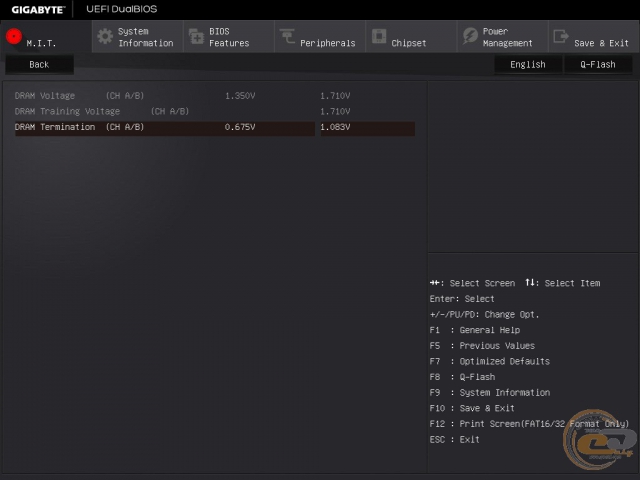Click the red M.I.T. circle icon
640x480 pixels.
point(14,36)
